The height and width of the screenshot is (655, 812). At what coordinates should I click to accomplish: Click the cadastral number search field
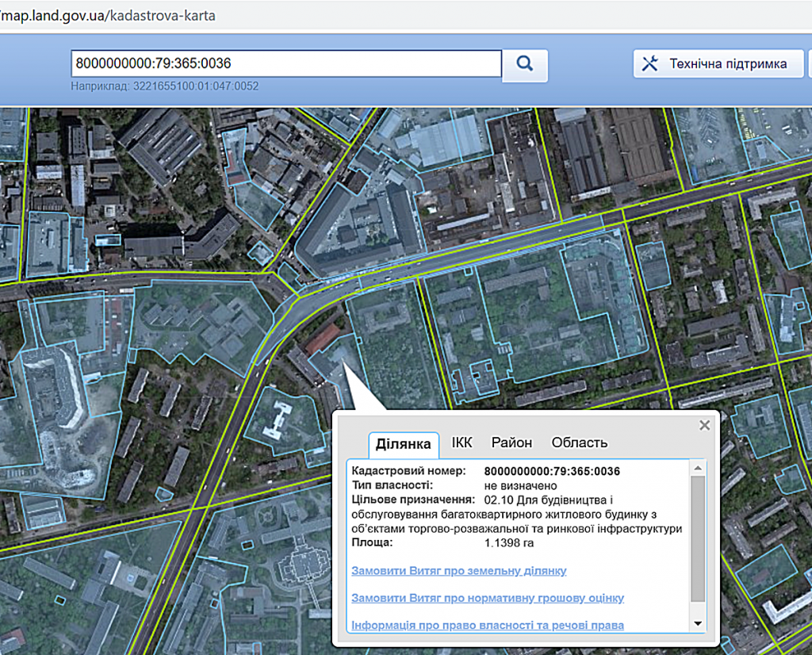pyautogui.click(x=285, y=64)
